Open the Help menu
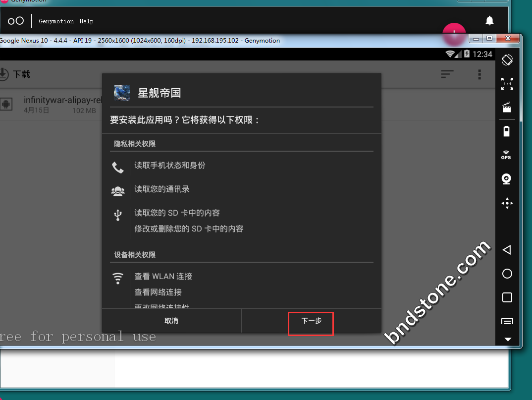This screenshot has width=532, height=400. coord(86,21)
